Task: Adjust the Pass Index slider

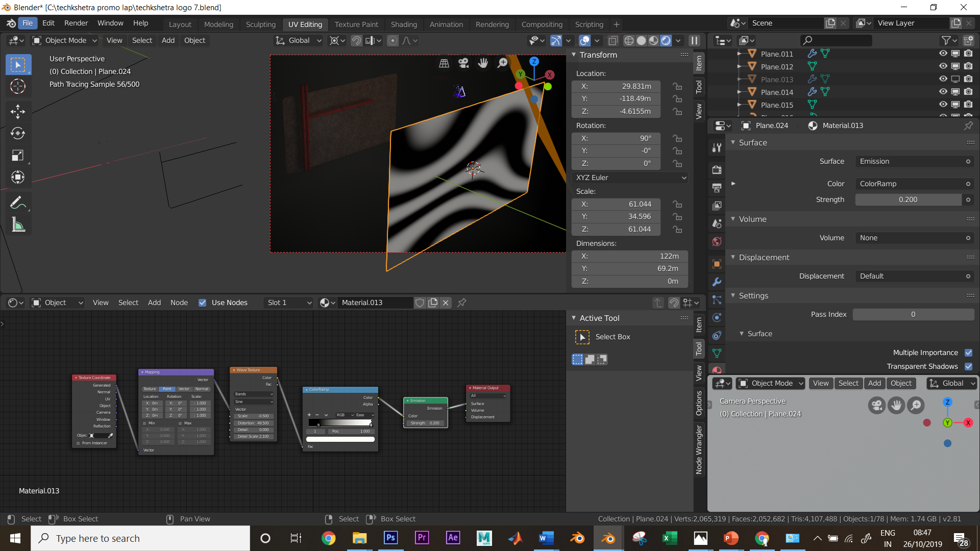Action: pyautogui.click(x=913, y=314)
